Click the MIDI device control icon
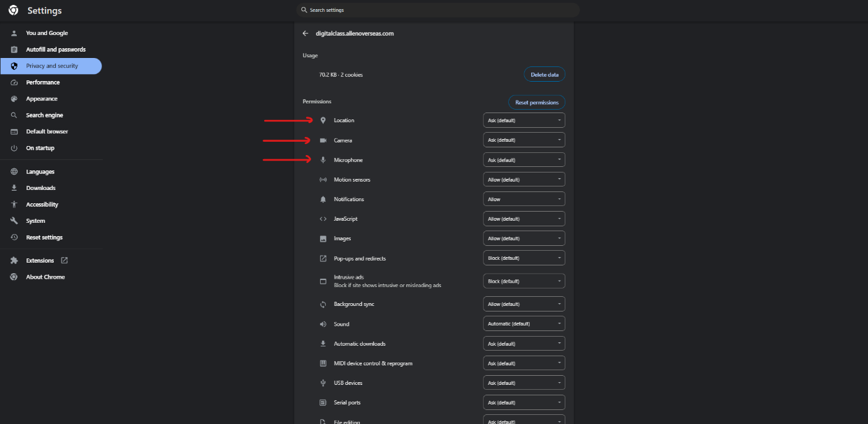868x424 pixels. point(323,363)
